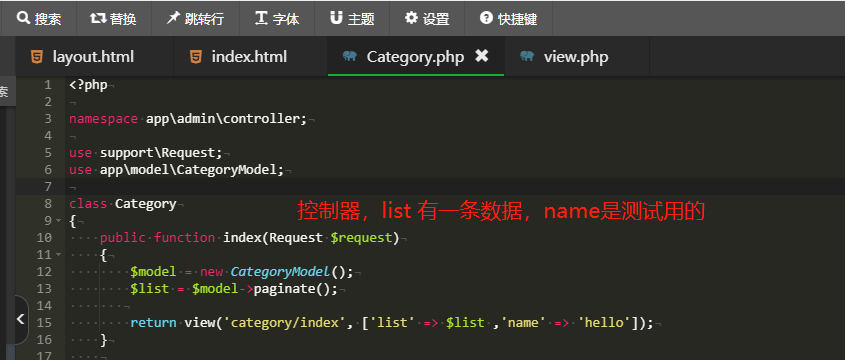This screenshot has width=845, height=360.
Task: Click the 'category/index' string on line 15
Action: tap(284, 323)
